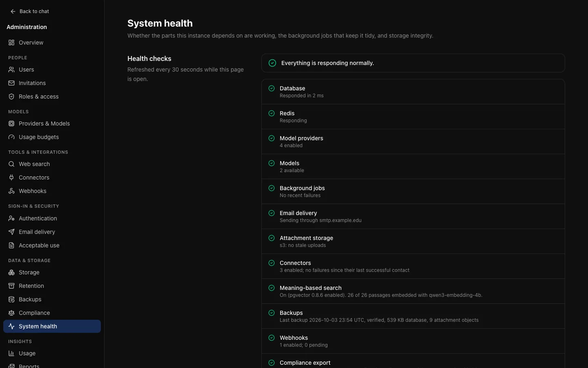Click the Web search magnifier icon

(x=11, y=164)
